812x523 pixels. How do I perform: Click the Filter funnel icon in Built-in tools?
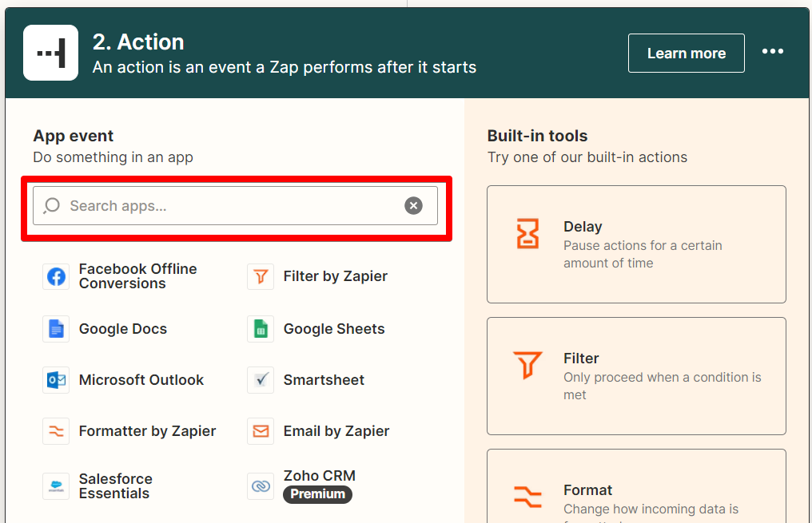527,365
